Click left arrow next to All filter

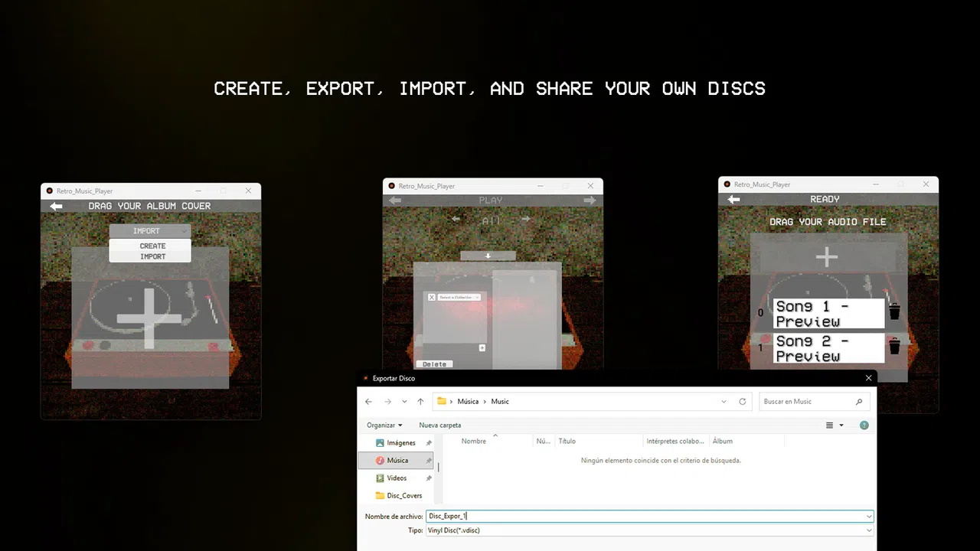(x=456, y=220)
